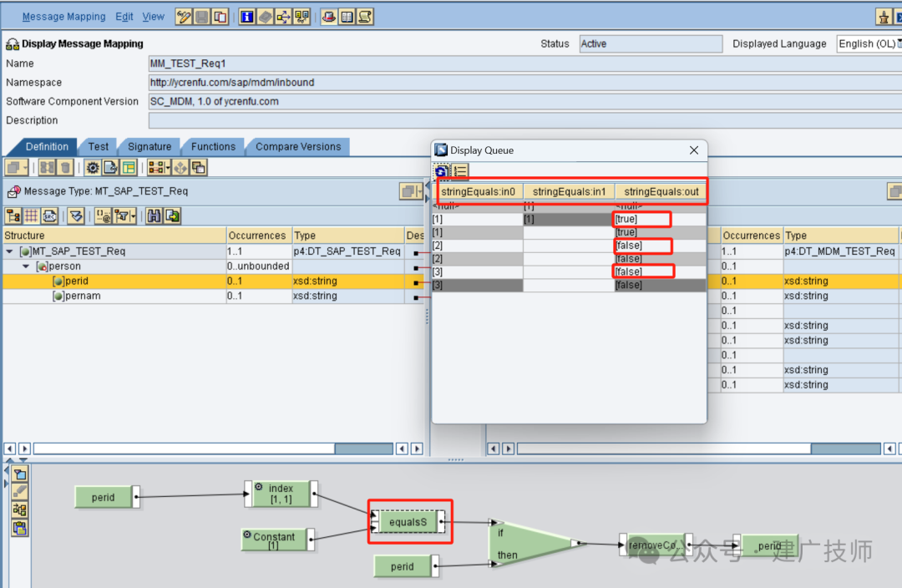Click the Name field MM_TEST_Req1

[x=525, y=63]
